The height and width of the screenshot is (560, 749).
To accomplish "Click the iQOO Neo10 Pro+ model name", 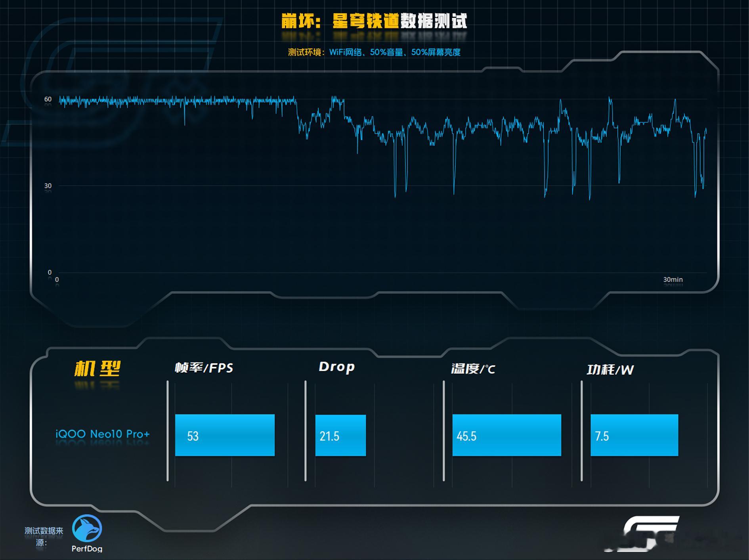I will pos(103,434).
